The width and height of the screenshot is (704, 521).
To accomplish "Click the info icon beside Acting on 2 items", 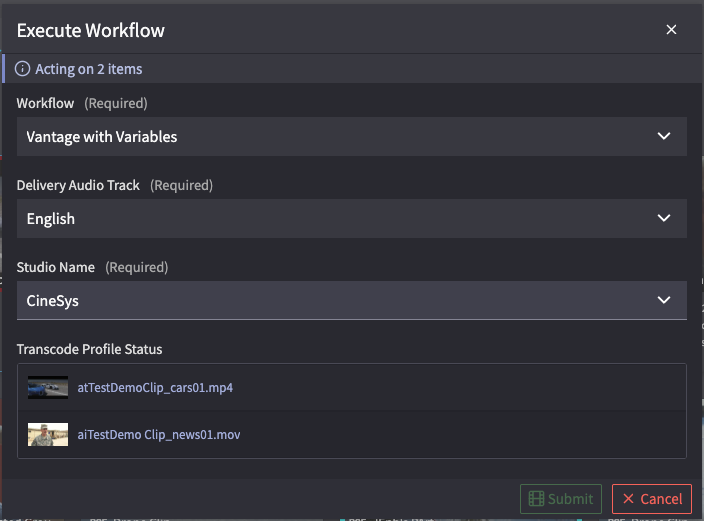I will click(x=22, y=69).
